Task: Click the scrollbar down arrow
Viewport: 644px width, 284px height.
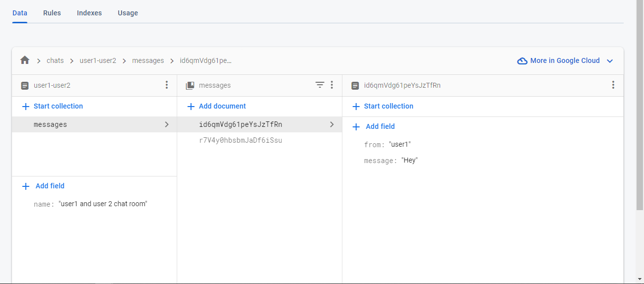Action: (640, 279)
